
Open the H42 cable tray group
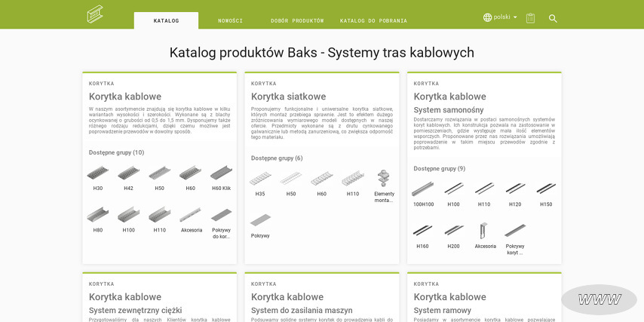tap(128, 178)
